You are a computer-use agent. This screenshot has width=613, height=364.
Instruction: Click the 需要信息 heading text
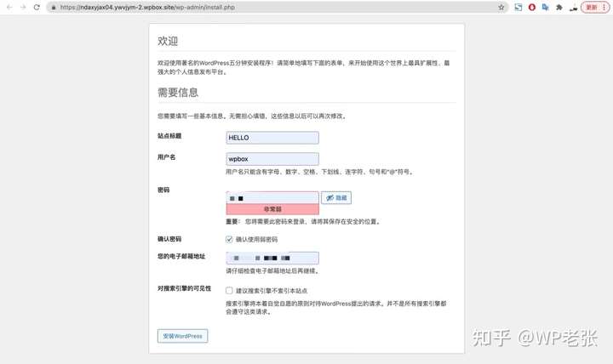178,92
